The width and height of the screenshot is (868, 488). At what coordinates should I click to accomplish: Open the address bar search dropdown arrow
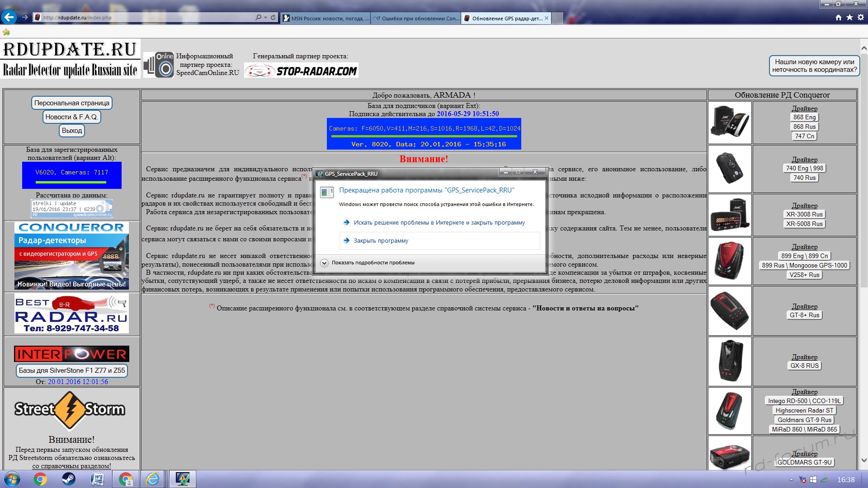point(265,17)
